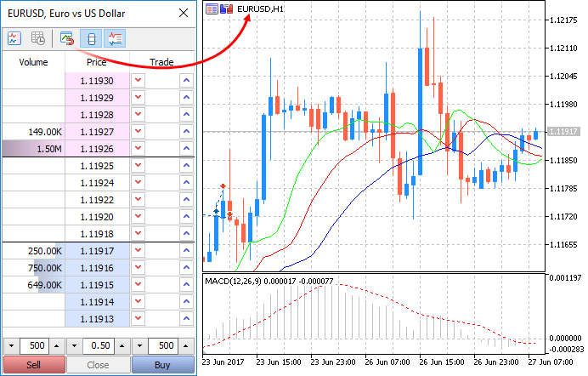Click the price cell 1.11926
This screenshot has height=376, width=588.
pyautogui.click(x=97, y=149)
